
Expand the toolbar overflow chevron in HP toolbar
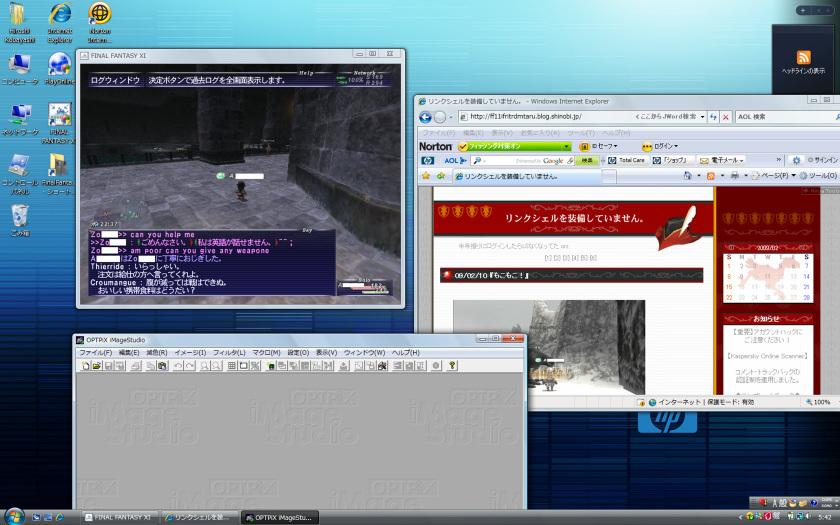coord(778,160)
